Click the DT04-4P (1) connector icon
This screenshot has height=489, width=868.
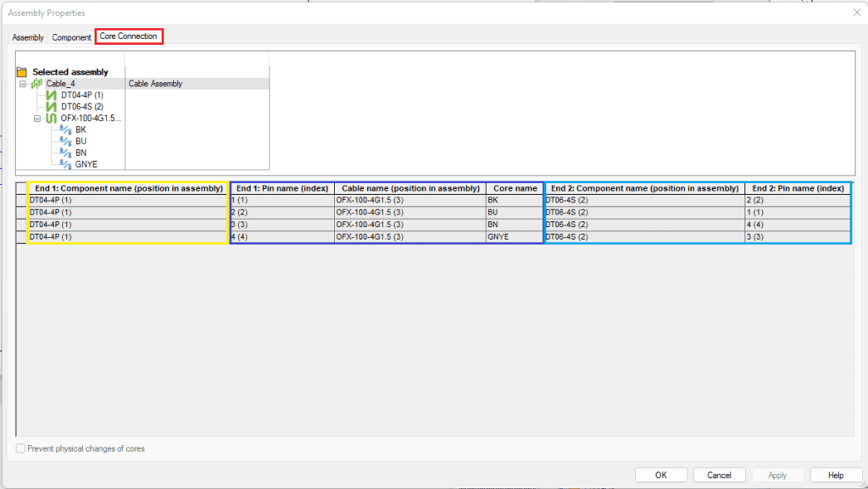tap(51, 96)
